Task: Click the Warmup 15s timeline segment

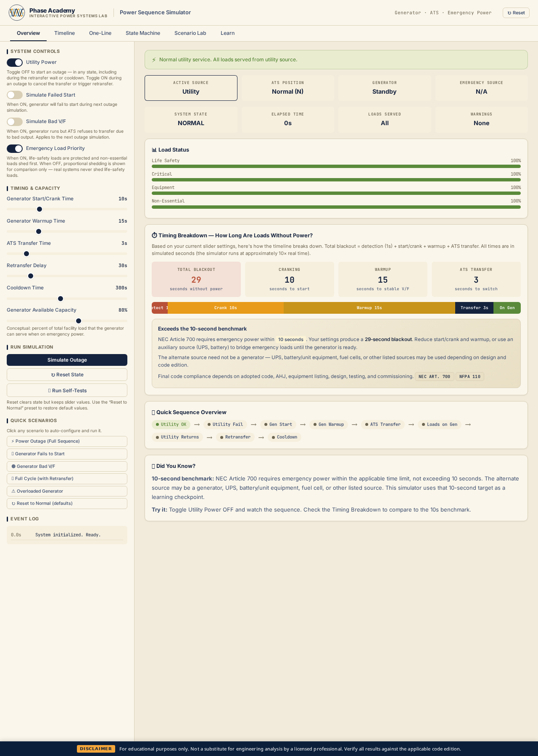Action: coord(369,308)
